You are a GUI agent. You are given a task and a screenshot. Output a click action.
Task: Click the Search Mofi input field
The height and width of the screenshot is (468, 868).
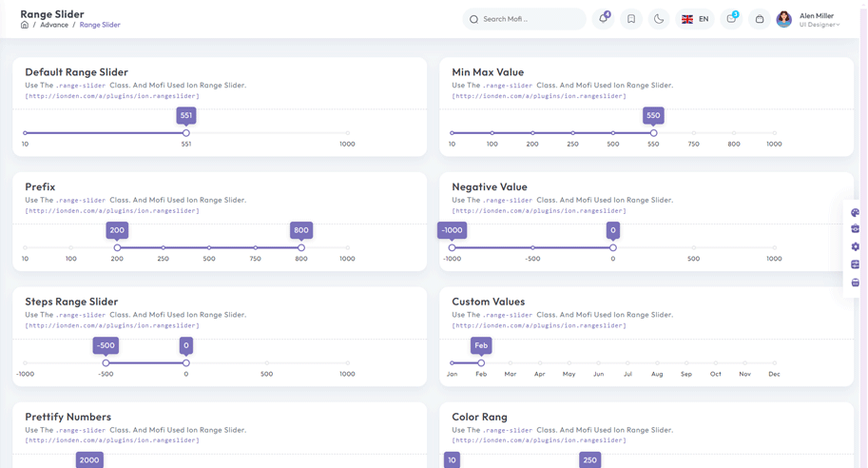click(x=529, y=19)
